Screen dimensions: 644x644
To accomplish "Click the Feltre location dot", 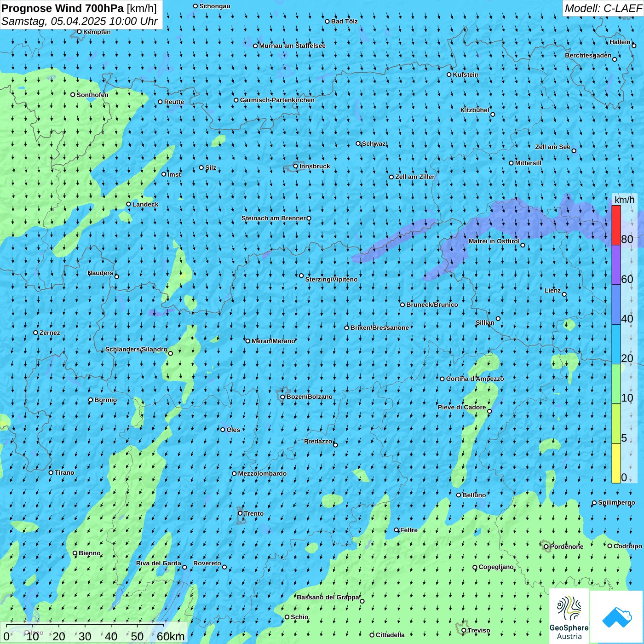I will tap(397, 530).
